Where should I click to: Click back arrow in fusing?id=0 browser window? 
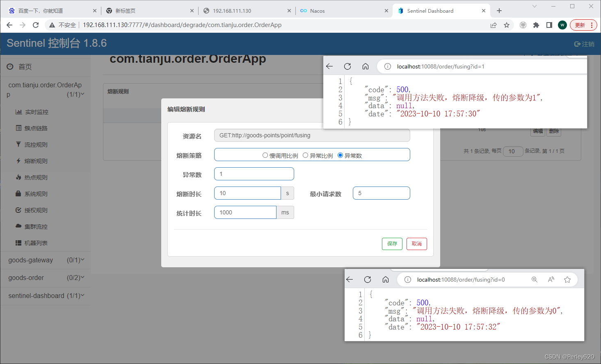pos(350,280)
